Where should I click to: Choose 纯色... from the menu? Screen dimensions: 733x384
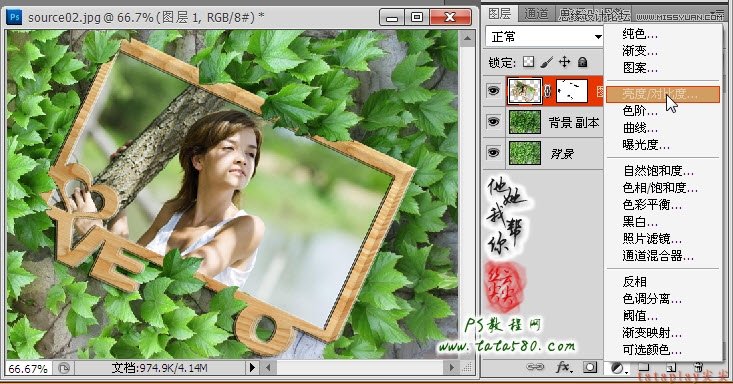(640, 34)
